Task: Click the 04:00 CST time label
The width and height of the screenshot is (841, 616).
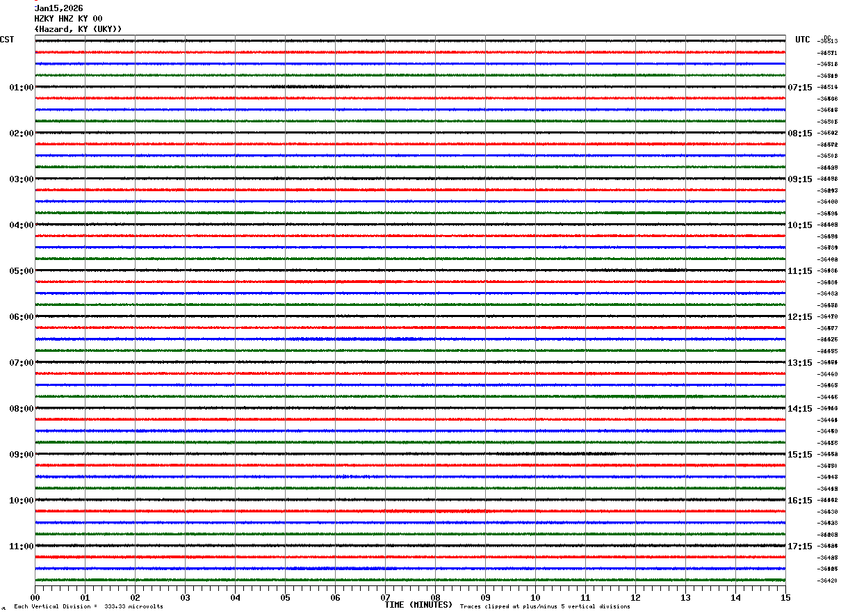Action: point(22,225)
